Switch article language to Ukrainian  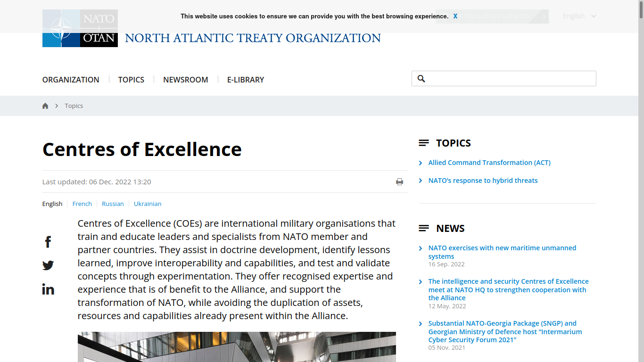pos(148,204)
